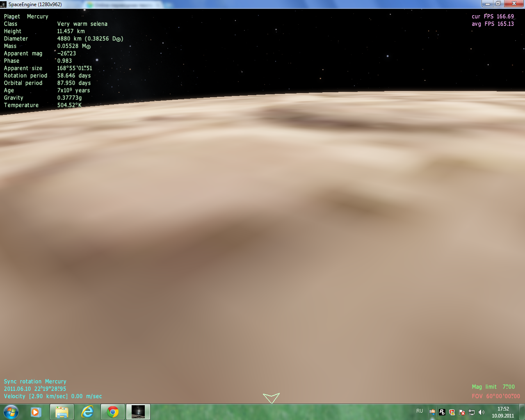Switch to the Google Chrome taskbar window
Viewport: 525px width, 420px height.
[x=113, y=412]
